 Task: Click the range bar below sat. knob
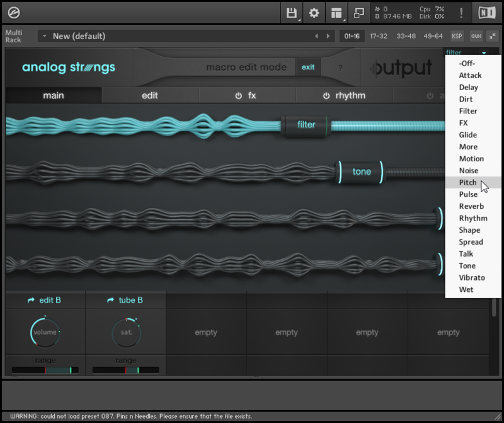pyautogui.click(x=125, y=370)
